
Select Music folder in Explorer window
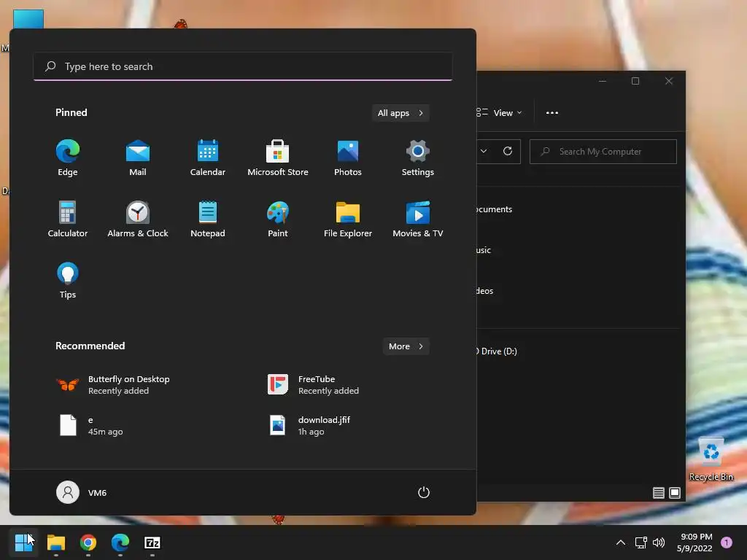[484, 250]
